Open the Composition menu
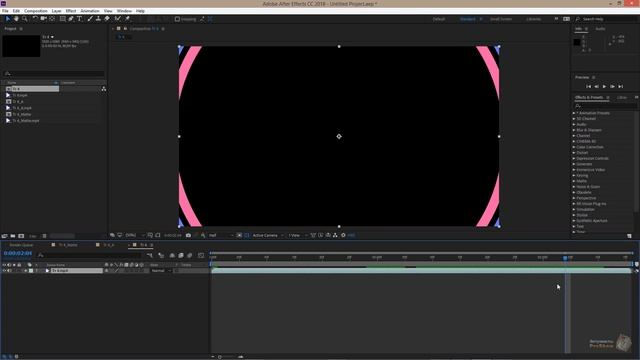Image resolution: width=640 pixels, height=360 pixels. click(36, 11)
